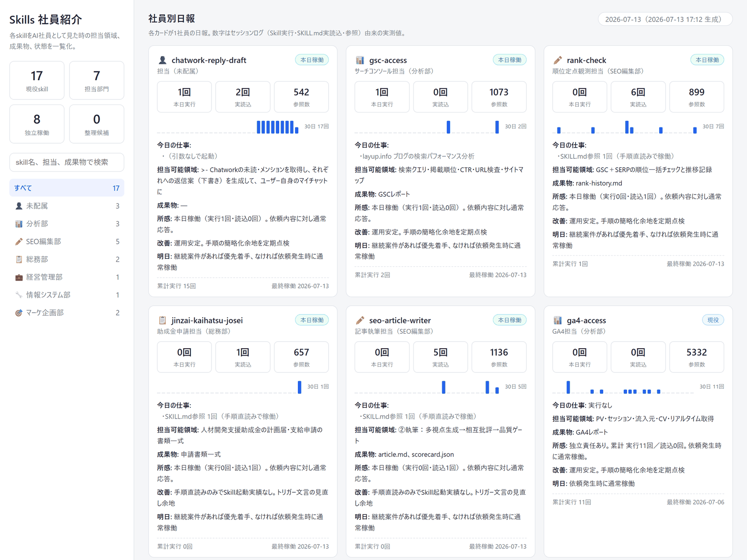Click the chart icon on ga4-access card

pyautogui.click(x=557, y=320)
